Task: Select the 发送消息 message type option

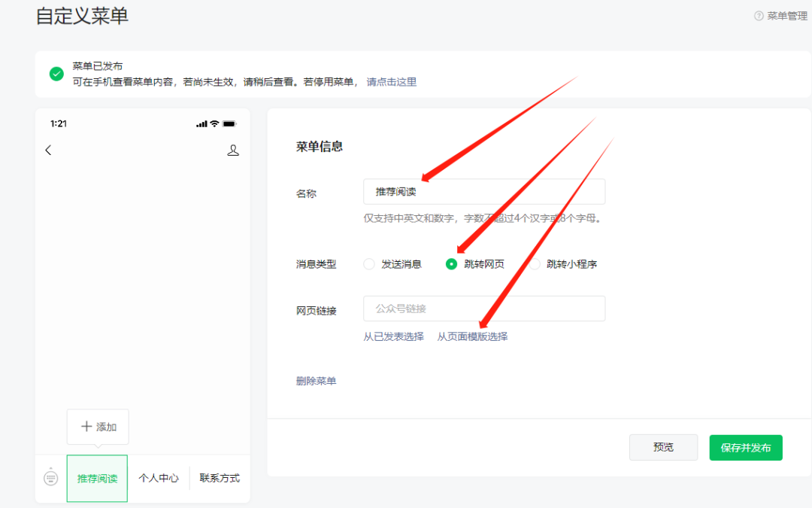Action: (369, 264)
